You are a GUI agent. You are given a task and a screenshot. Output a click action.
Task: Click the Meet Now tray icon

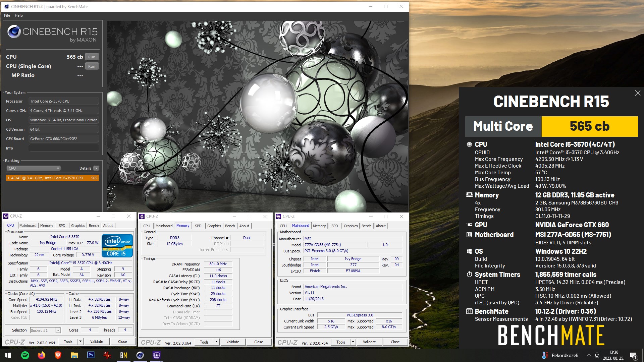(597, 355)
